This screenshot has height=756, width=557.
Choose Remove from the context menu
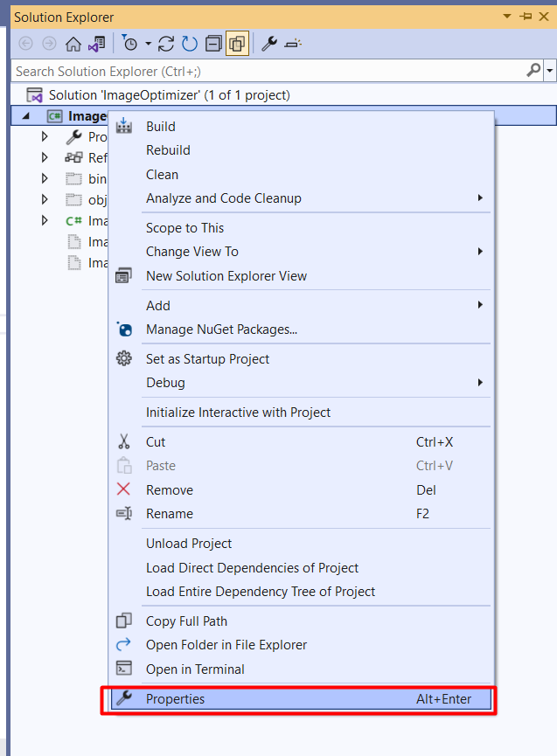pyautogui.click(x=302, y=489)
